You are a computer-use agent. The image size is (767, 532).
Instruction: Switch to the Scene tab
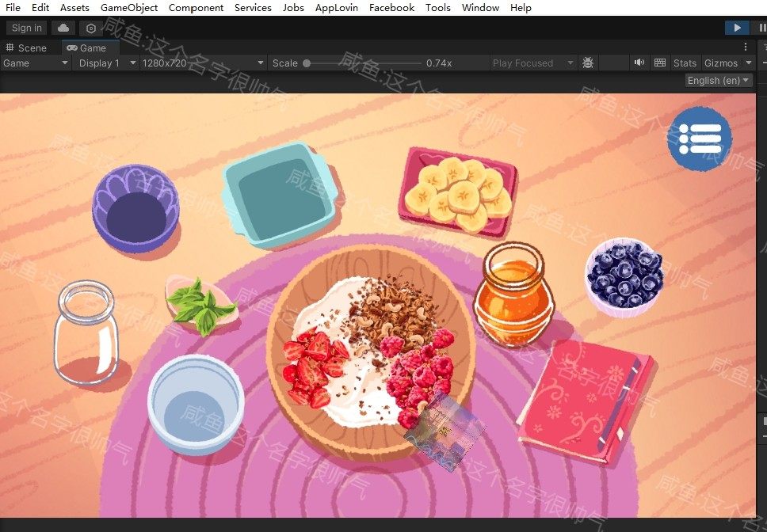(x=27, y=47)
